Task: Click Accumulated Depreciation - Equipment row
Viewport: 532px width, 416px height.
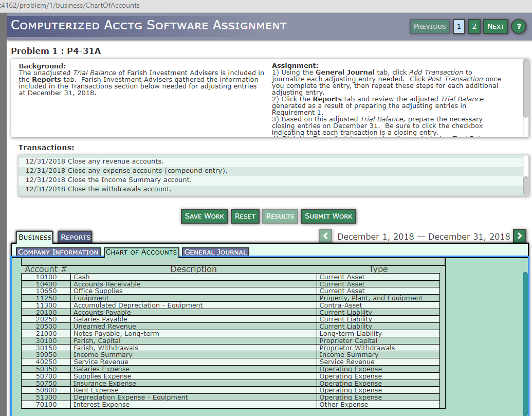Action: pos(230,305)
